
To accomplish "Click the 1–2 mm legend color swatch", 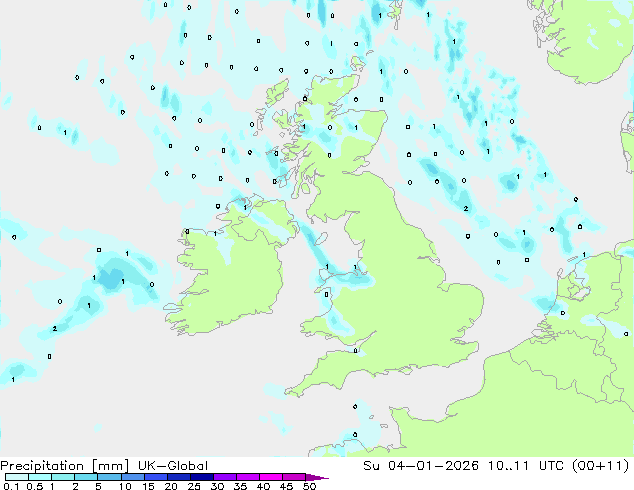I will (x=63, y=477).
